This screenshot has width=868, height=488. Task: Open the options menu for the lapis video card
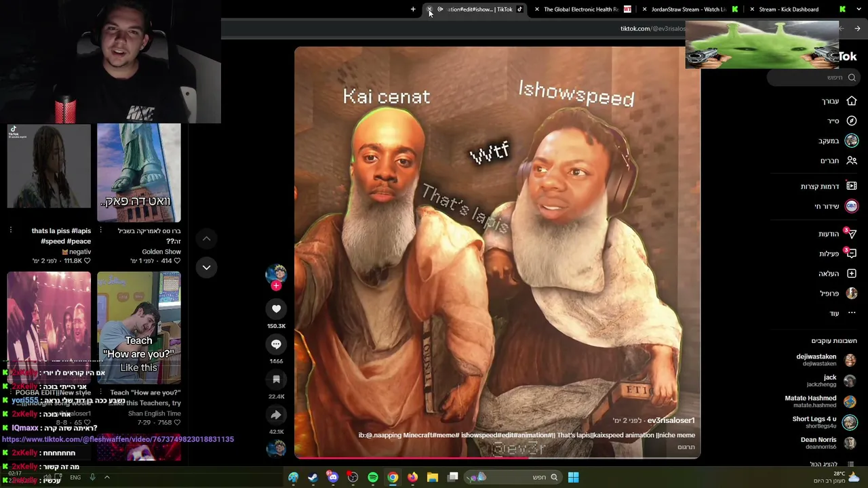coord(11,230)
